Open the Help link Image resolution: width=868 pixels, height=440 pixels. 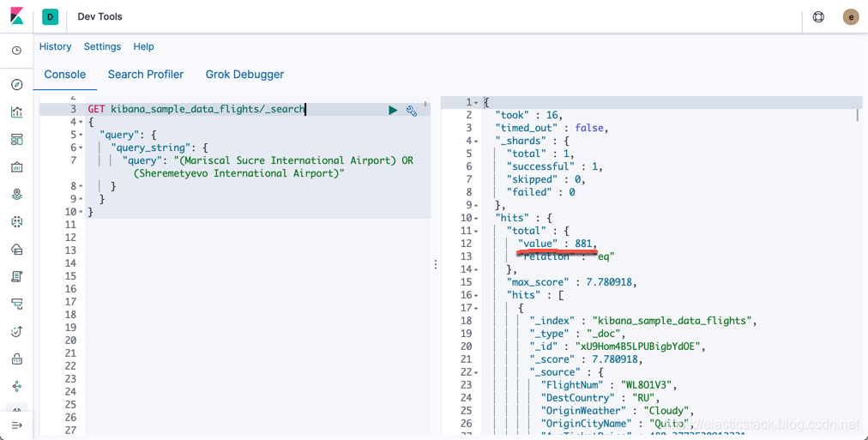[x=143, y=46]
